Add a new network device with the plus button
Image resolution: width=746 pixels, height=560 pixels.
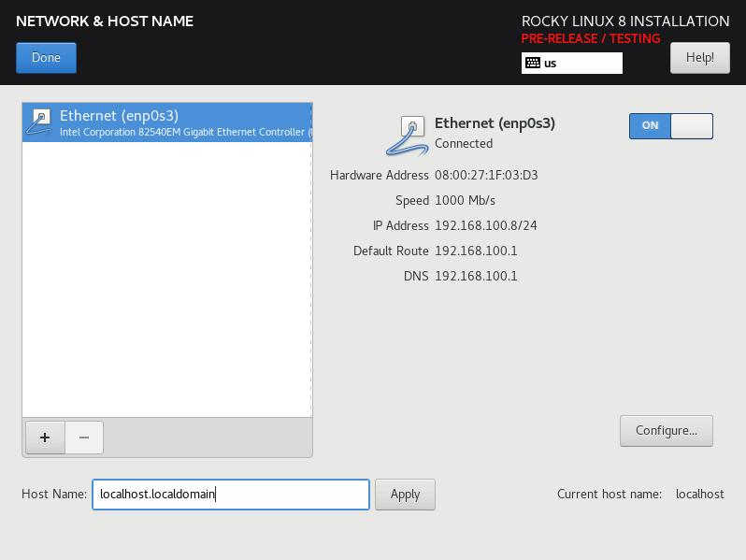pyautogui.click(x=45, y=438)
